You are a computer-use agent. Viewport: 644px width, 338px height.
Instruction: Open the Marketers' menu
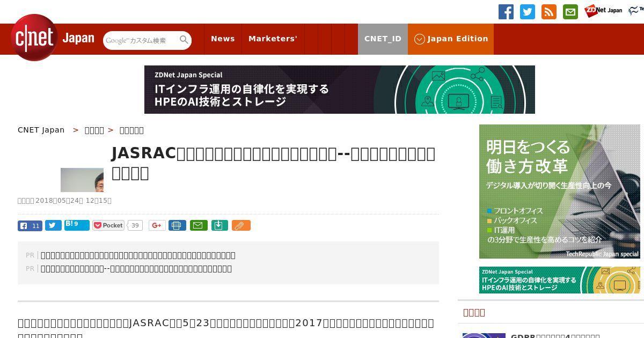273,39
